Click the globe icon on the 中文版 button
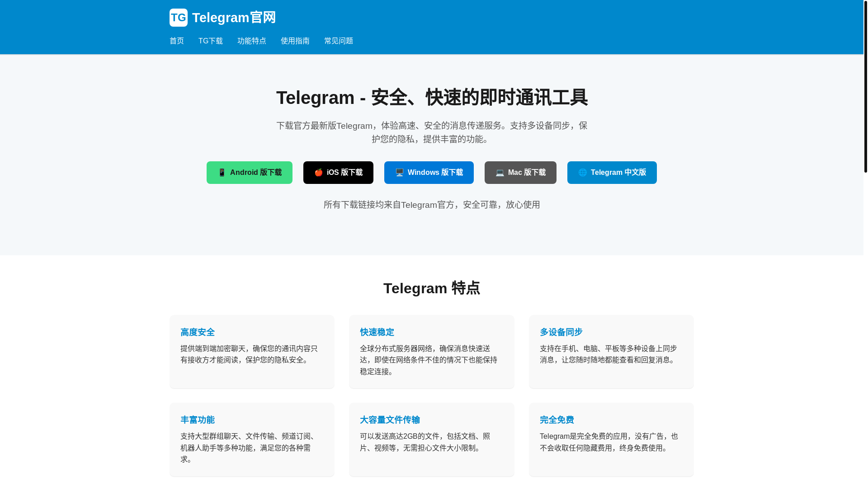This screenshot has height=488, width=868. pyautogui.click(x=583, y=173)
